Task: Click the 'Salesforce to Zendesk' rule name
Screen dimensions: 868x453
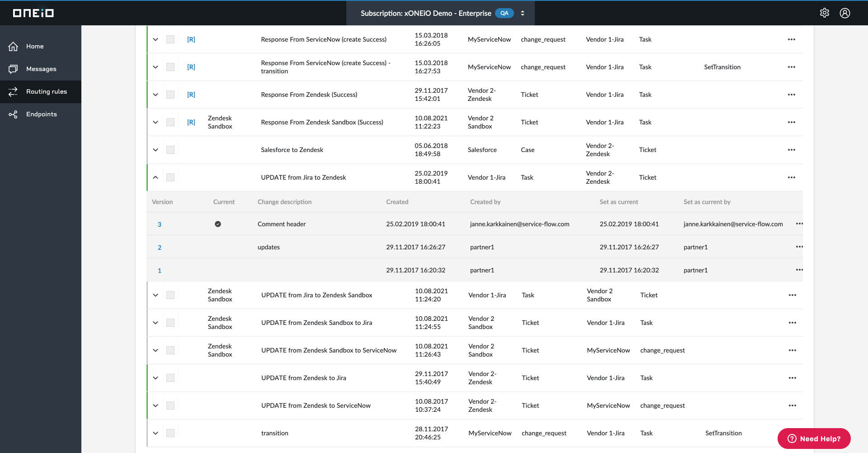Action: click(x=292, y=150)
